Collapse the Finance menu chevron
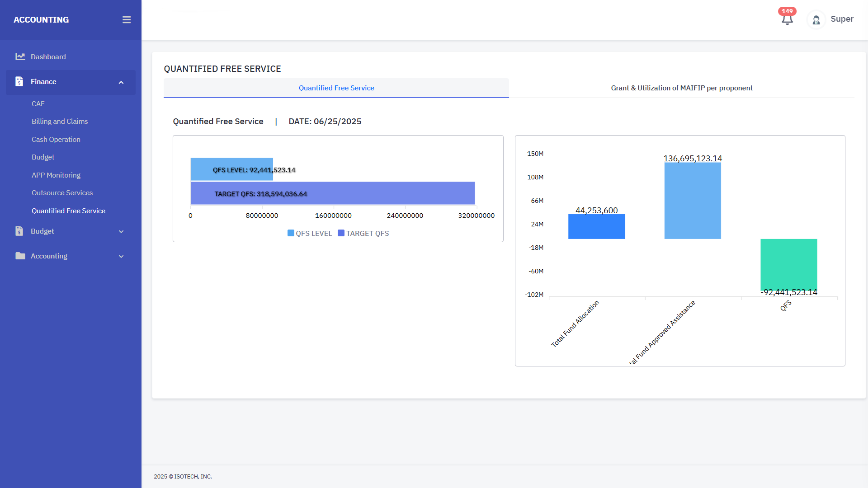Screen dimensions: 868x488 [x=121, y=82]
